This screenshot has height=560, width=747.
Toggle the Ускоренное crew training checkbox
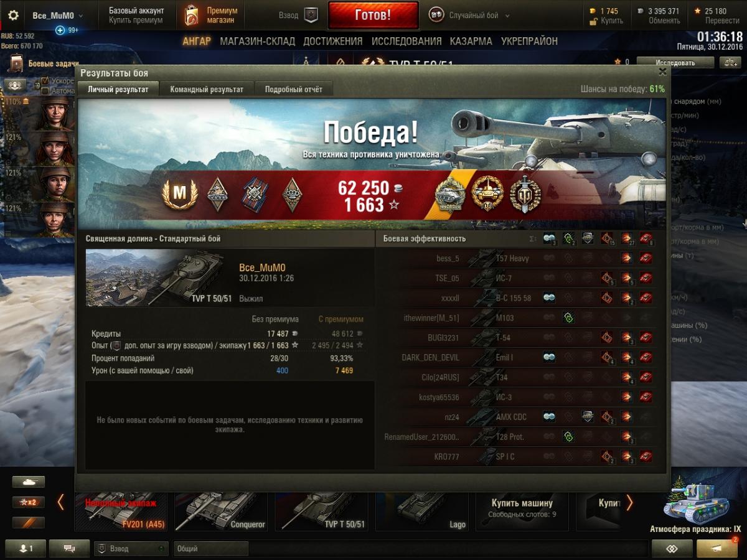pos(45,81)
